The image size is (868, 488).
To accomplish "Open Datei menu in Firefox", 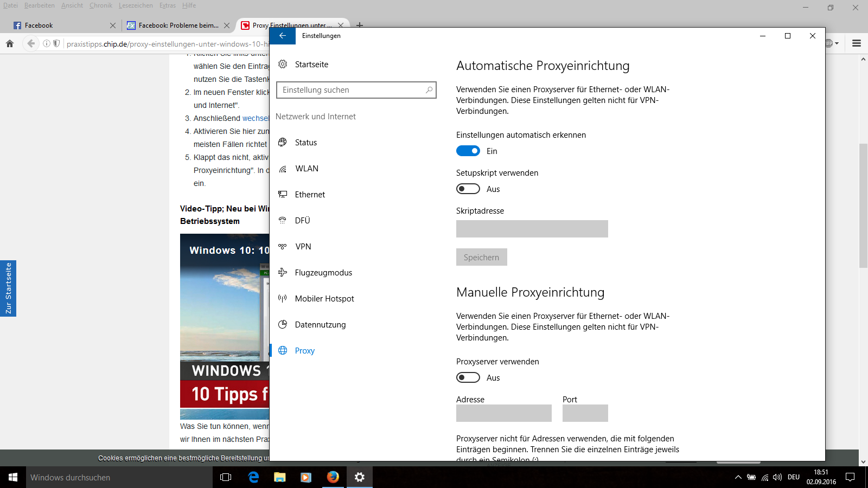I will click(x=10, y=5).
